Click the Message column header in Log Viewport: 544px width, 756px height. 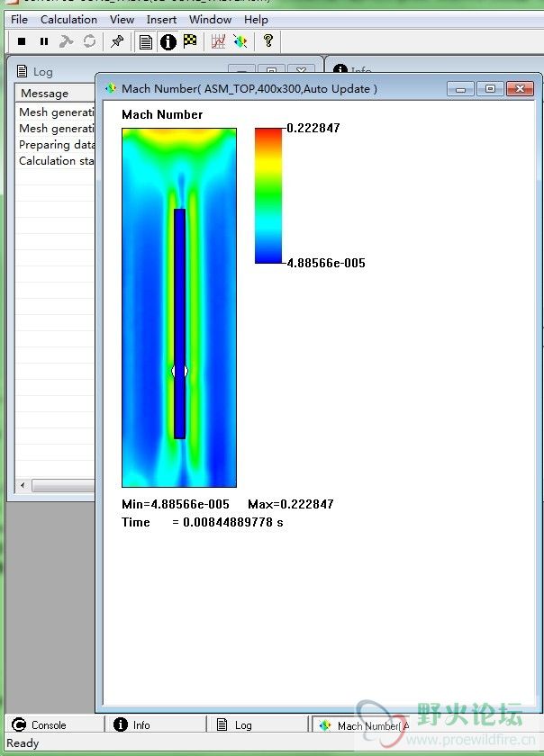[x=55, y=93]
